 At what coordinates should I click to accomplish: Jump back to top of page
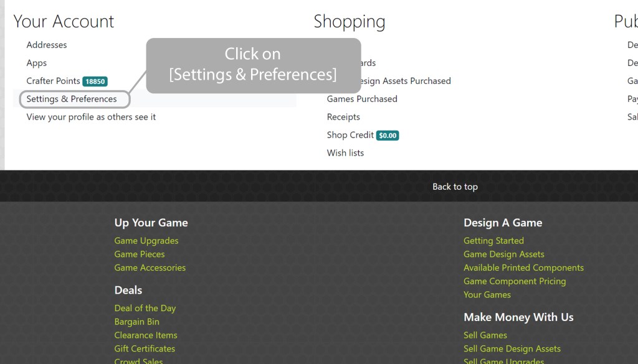pos(455,187)
